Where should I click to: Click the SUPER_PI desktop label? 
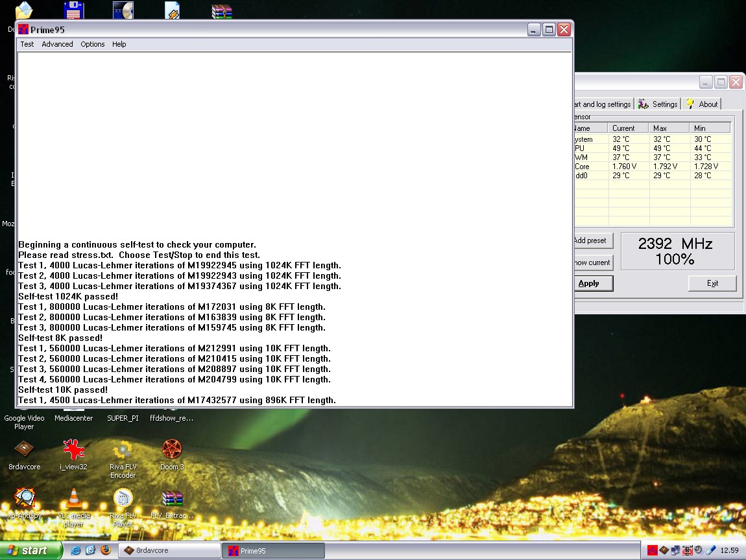[123, 418]
